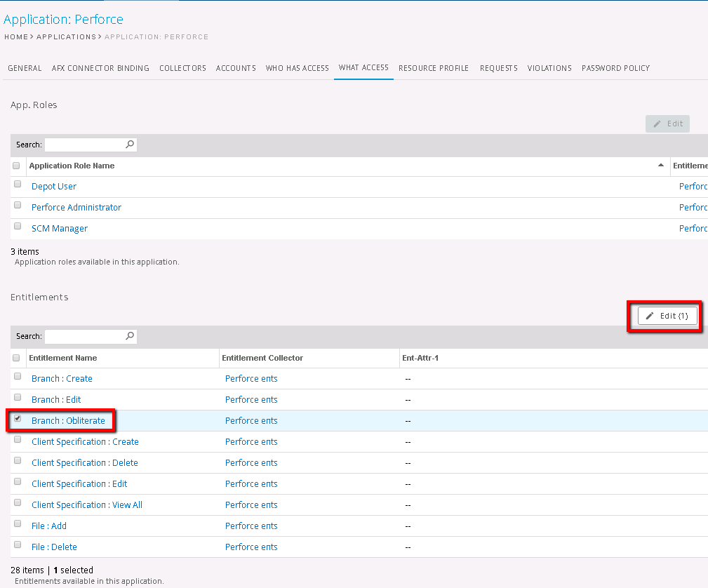Uncheck the Branch : Obliterate checkbox
The height and width of the screenshot is (588, 708).
(x=18, y=419)
